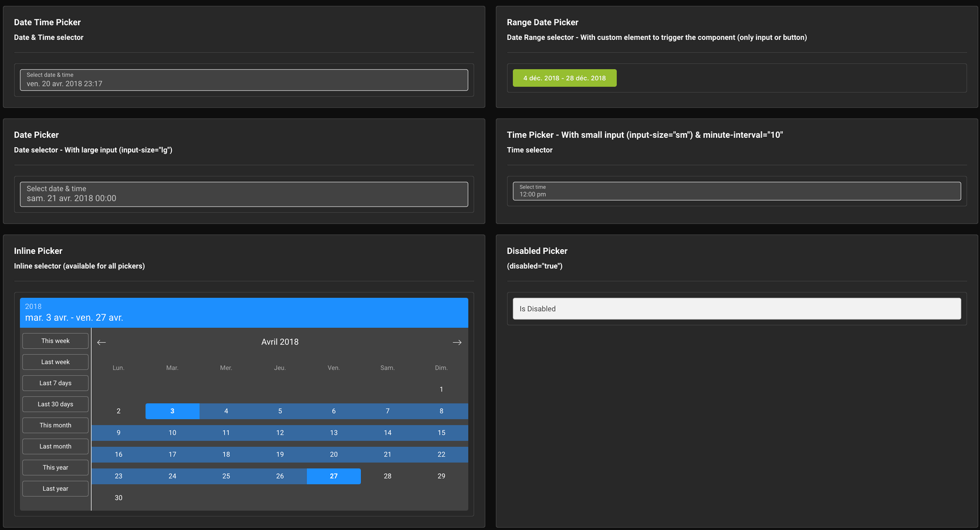Viewport: 980px width, 530px height.
Task: Click the "Last 7 days" option
Action: point(55,383)
